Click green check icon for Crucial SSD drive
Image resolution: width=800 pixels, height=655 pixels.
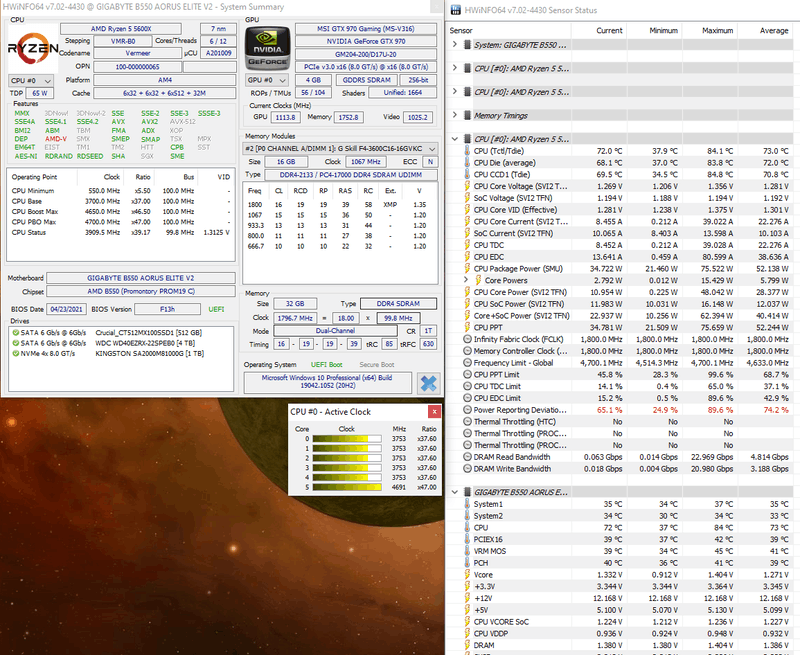(x=16, y=333)
